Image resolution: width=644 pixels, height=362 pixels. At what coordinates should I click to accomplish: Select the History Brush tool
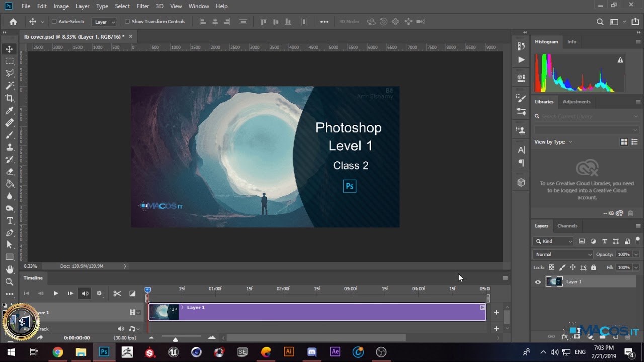coord(10,159)
